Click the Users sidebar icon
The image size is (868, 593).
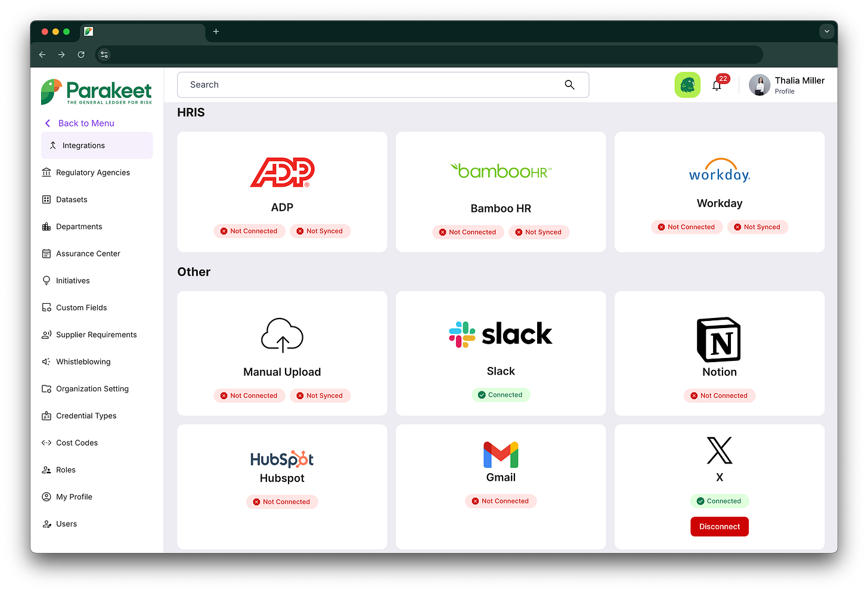coord(46,524)
